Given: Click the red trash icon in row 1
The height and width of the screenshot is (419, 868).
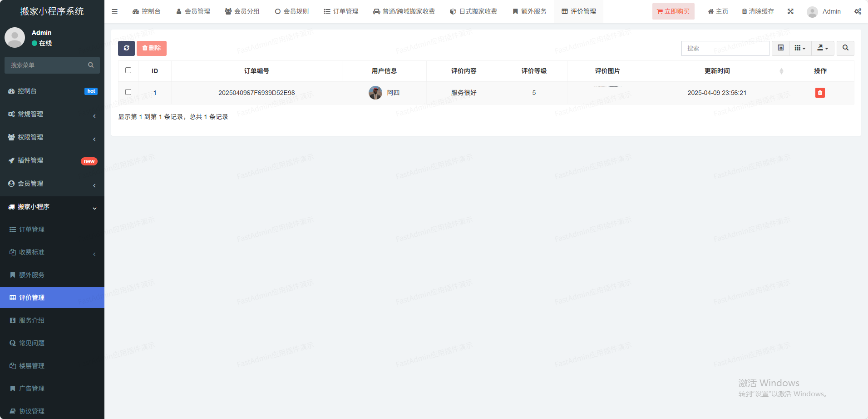Looking at the screenshot, I should tap(819, 93).
